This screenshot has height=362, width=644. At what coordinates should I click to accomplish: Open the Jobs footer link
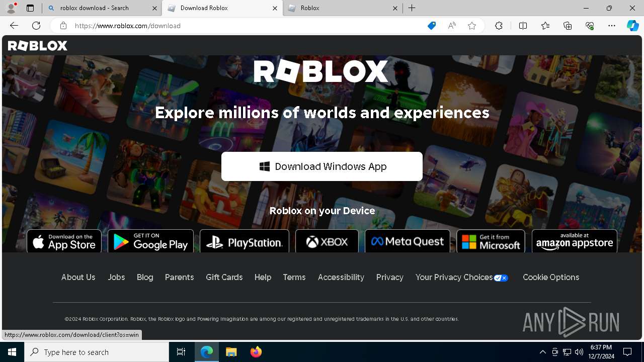click(116, 277)
